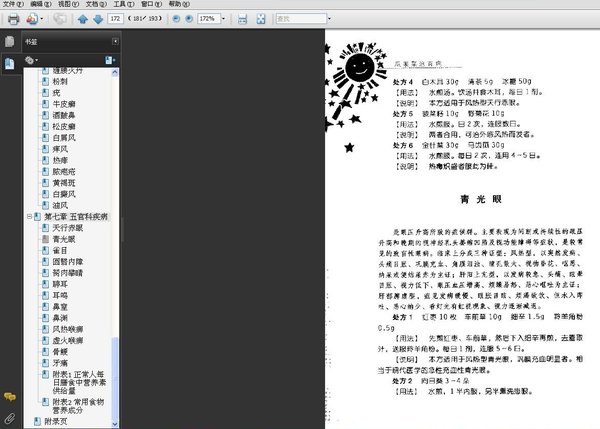Open the find box dropdown arrow
The image size is (600, 429).
329,18
